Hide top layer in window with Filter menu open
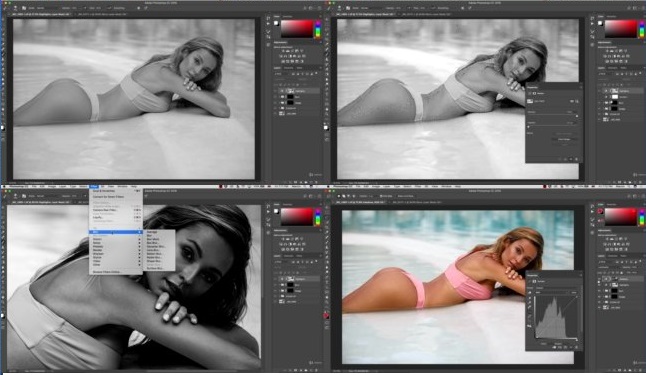This screenshot has height=375, width=646. pos(275,279)
